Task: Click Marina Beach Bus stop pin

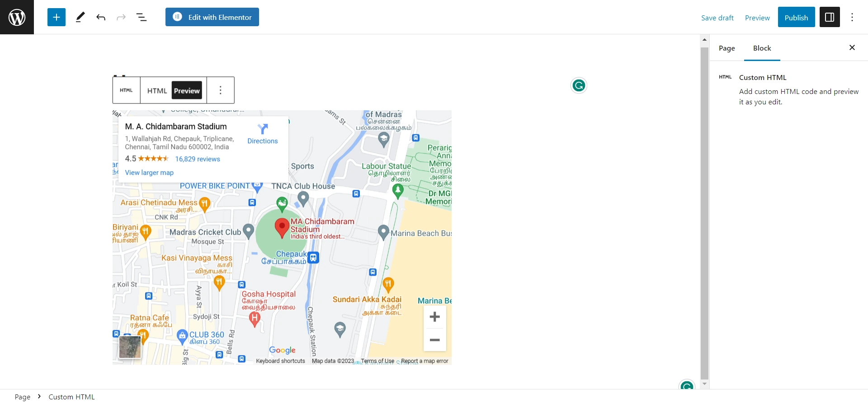Action: (x=383, y=232)
